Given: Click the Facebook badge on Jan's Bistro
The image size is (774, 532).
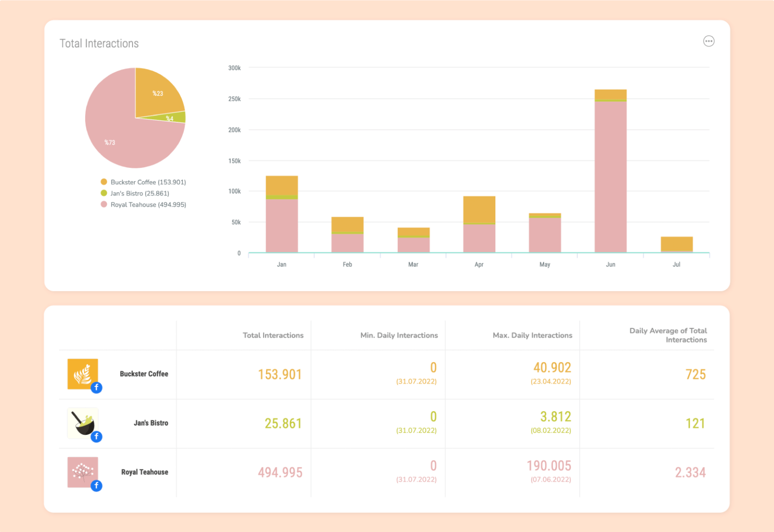Looking at the screenshot, I should click(x=96, y=437).
